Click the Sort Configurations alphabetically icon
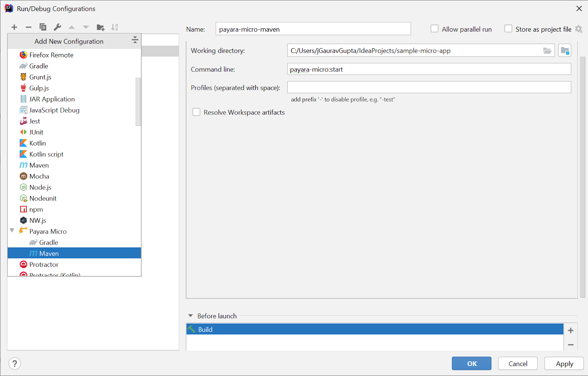The width and height of the screenshot is (588, 376). pyautogui.click(x=115, y=27)
